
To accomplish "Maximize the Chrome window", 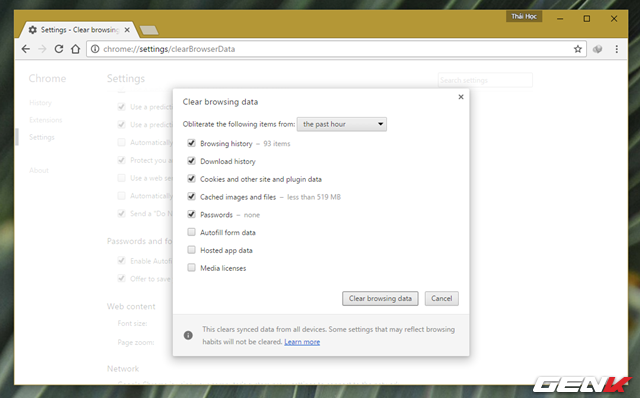I will tap(587, 19).
